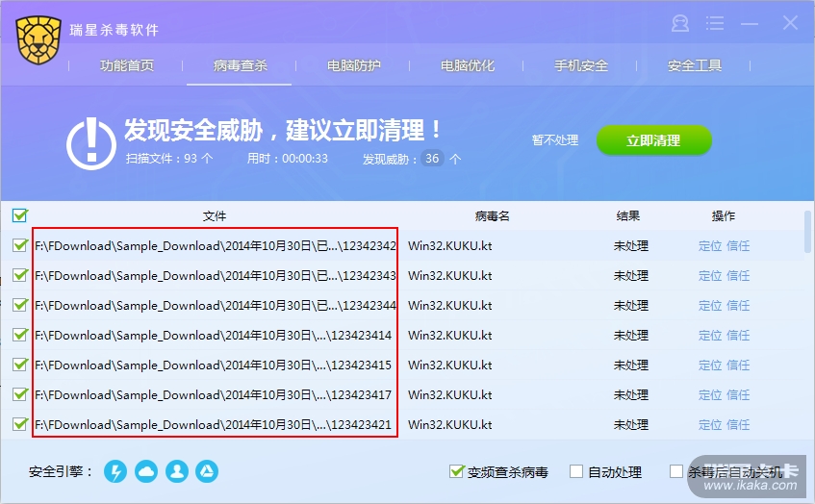
Task: Enable the 自动处理 checkbox
Action: [576, 471]
